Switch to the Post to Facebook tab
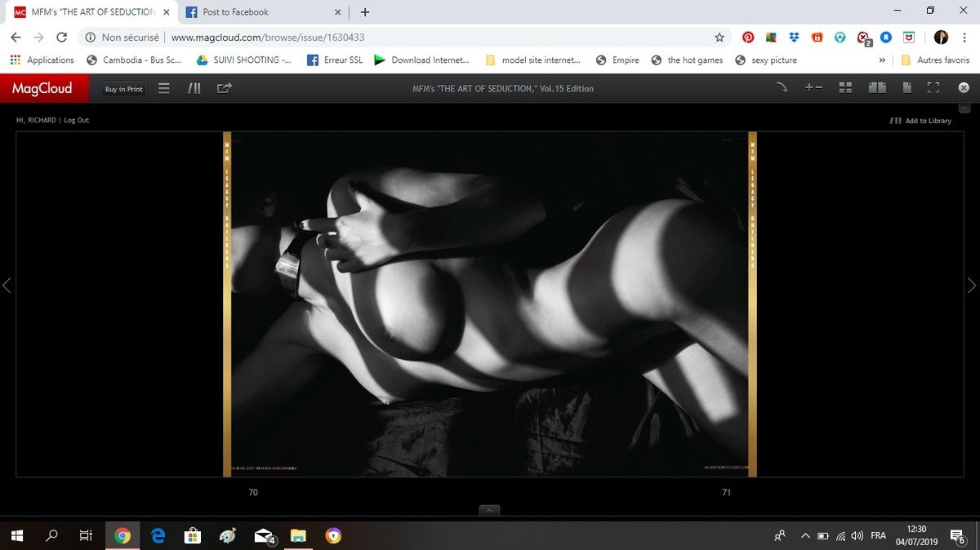Screen dimensions: 980x550 (x=261, y=12)
